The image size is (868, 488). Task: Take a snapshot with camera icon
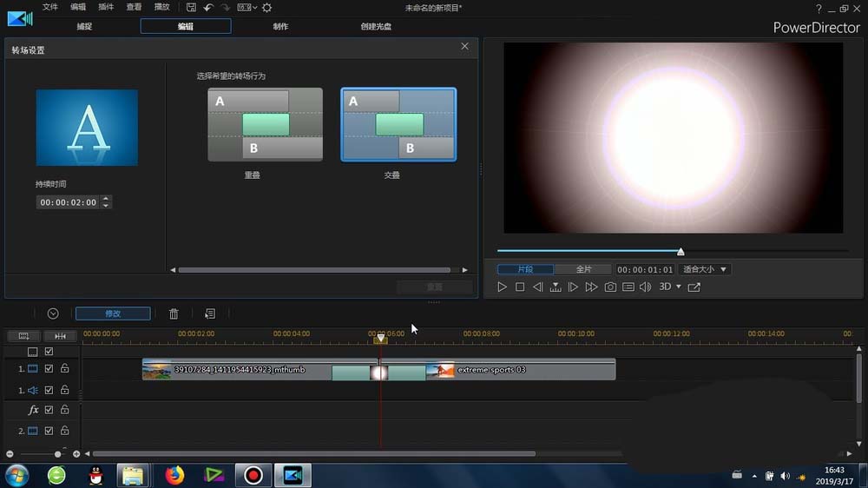[610, 287]
